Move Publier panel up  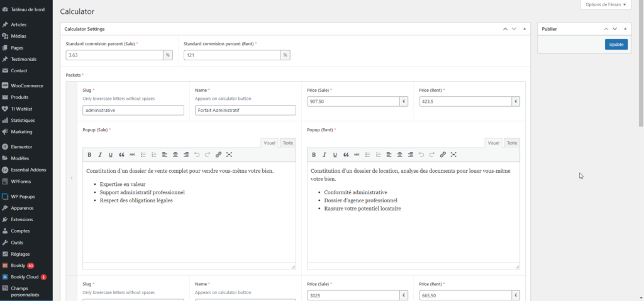pyautogui.click(x=606, y=29)
